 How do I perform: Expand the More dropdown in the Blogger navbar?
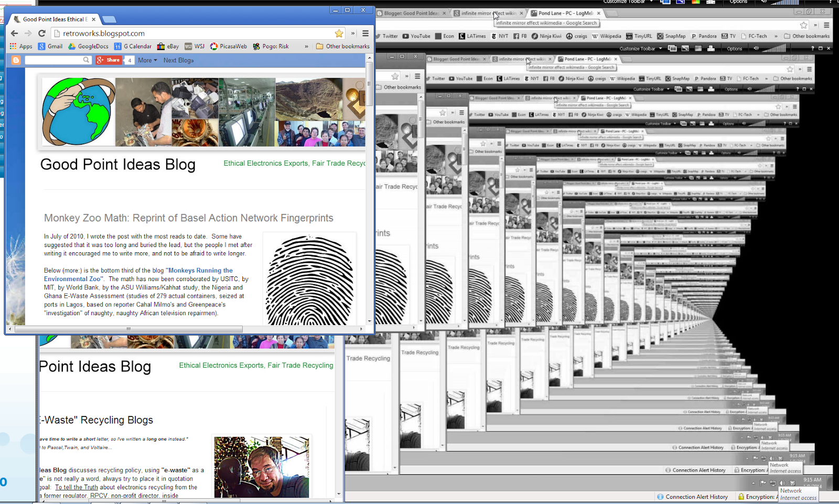coord(147,60)
